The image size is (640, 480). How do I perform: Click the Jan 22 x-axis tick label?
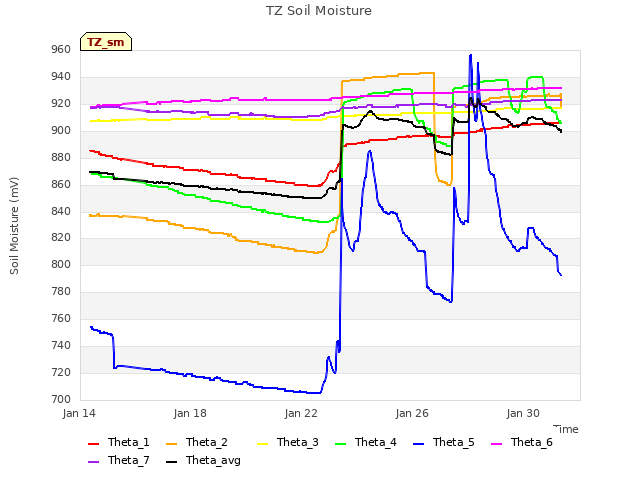(x=301, y=413)
